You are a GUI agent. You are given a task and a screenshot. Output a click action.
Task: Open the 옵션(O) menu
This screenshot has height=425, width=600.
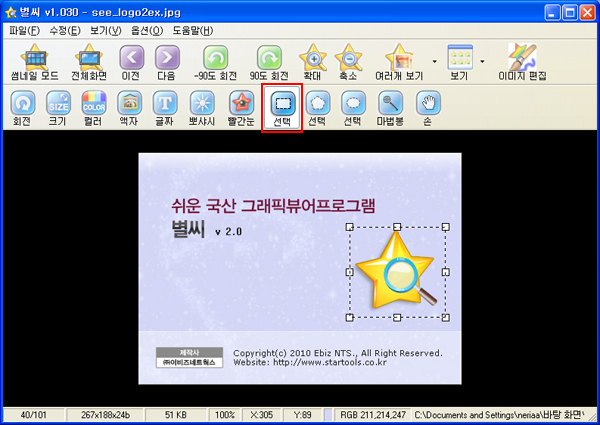(147, 31)
